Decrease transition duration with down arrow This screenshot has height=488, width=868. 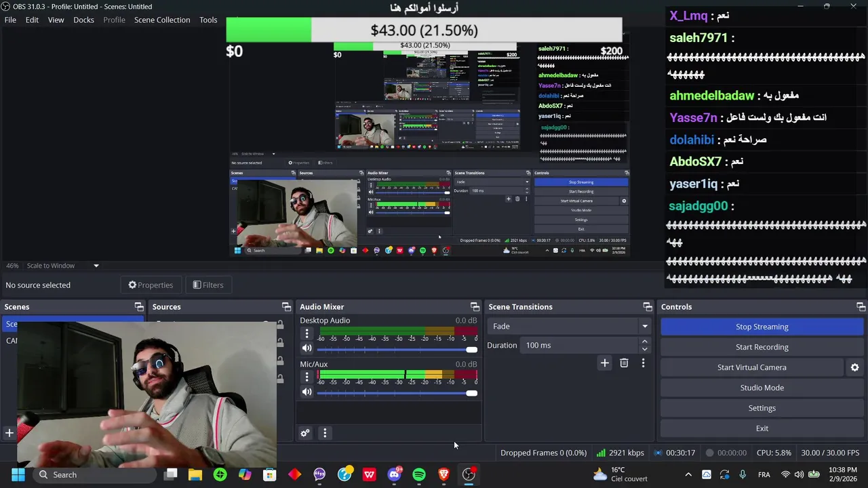click(x=644, y=349)
